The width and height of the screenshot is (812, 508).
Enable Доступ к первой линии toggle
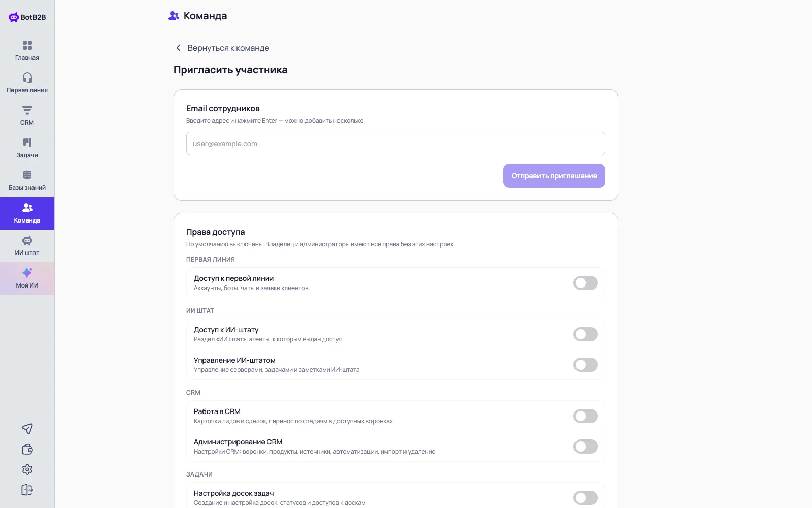(586, 283)
